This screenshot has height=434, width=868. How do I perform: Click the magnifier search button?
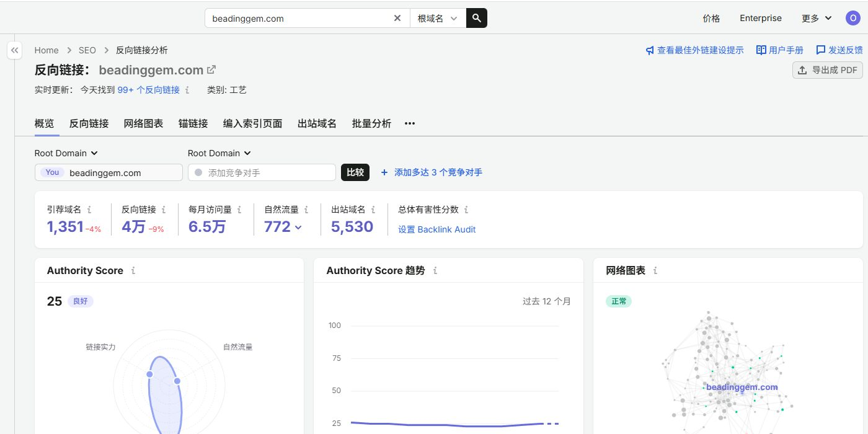tap(477, 18)
